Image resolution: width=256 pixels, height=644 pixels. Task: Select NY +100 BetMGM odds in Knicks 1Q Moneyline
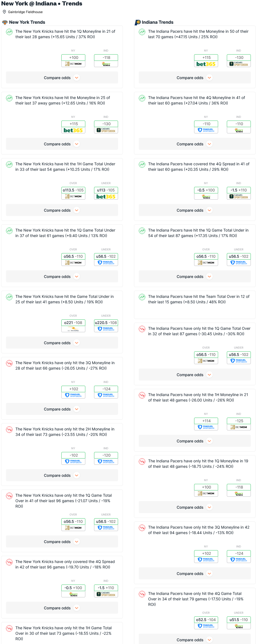click(x=73, y=61)
